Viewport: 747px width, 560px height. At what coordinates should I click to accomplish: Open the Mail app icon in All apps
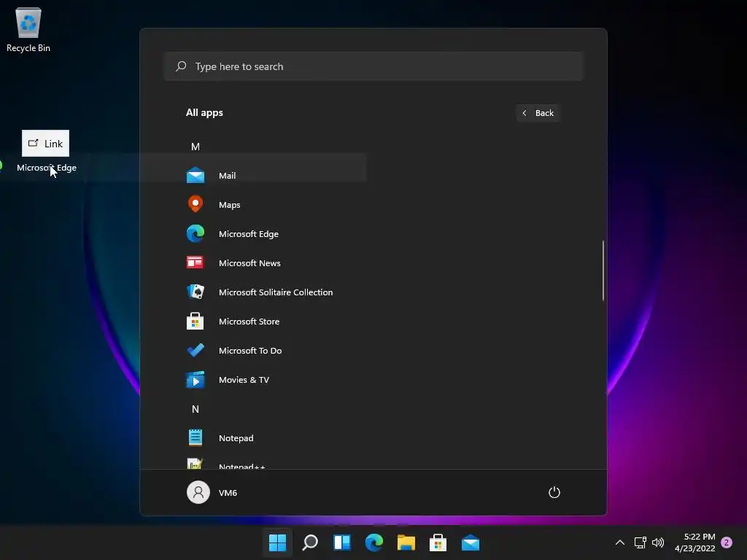point(196,175)
